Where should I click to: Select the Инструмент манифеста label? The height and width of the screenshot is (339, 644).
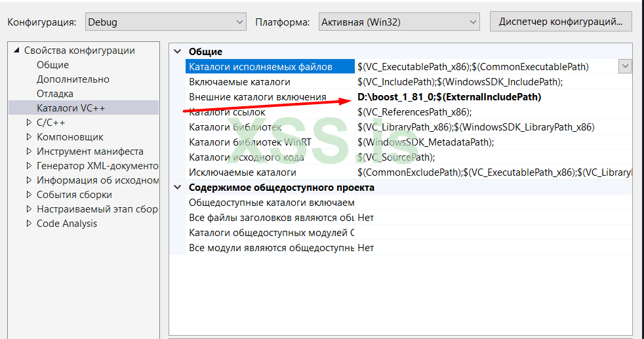point(90,151)
